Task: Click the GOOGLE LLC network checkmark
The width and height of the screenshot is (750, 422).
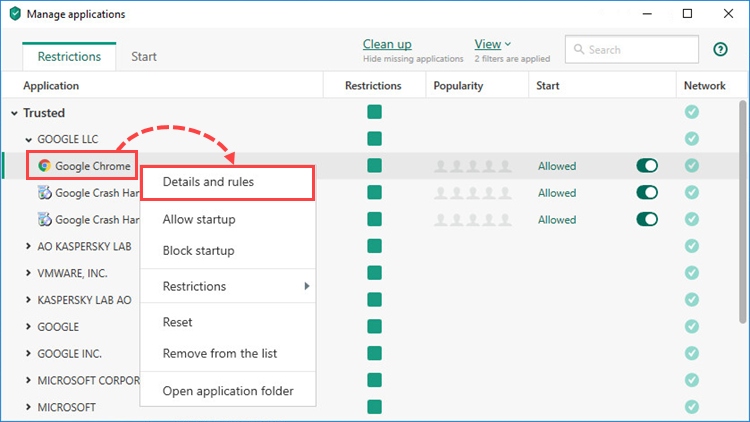Action: [692, 139]
